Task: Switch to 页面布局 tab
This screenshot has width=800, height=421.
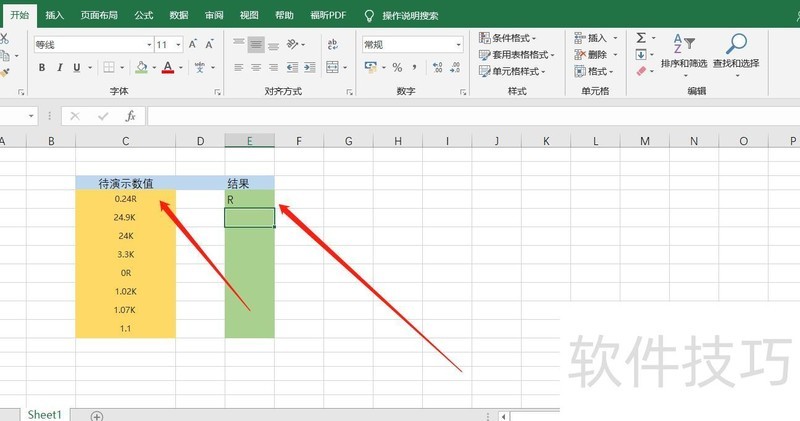Action: [x=99, y=15]
